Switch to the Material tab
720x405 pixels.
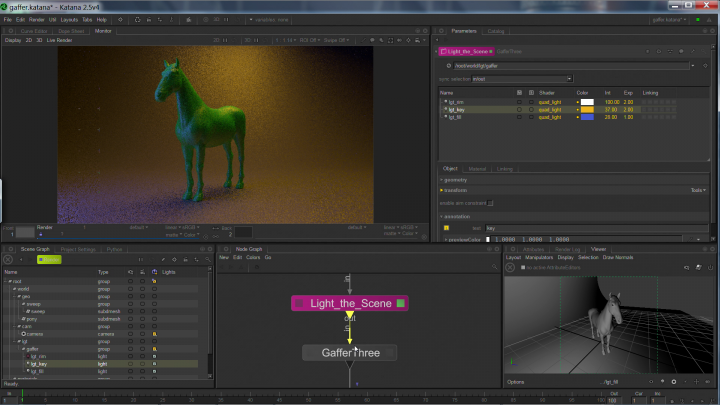(478, 169)
